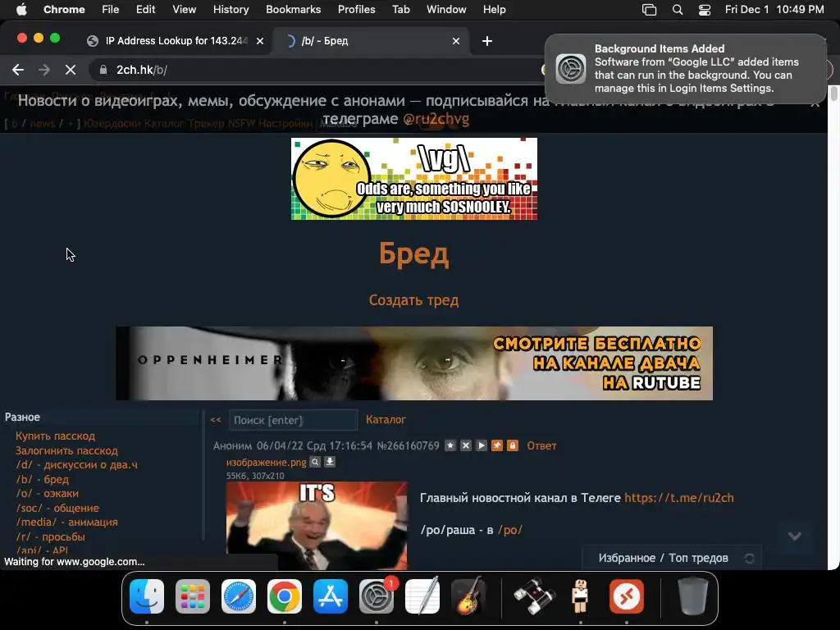
Task: Stop loading the page in Chrome
Action: click(x=71, y=70)
